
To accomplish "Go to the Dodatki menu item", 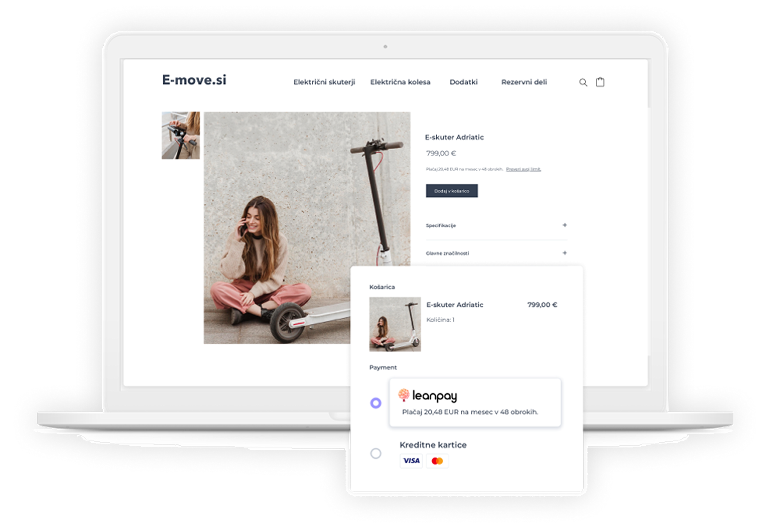I will click(x=463, y=82).
